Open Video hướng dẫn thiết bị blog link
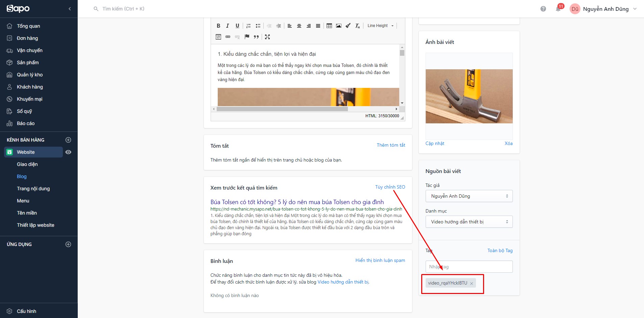644x318 pixels. click(x=343, y=282)
